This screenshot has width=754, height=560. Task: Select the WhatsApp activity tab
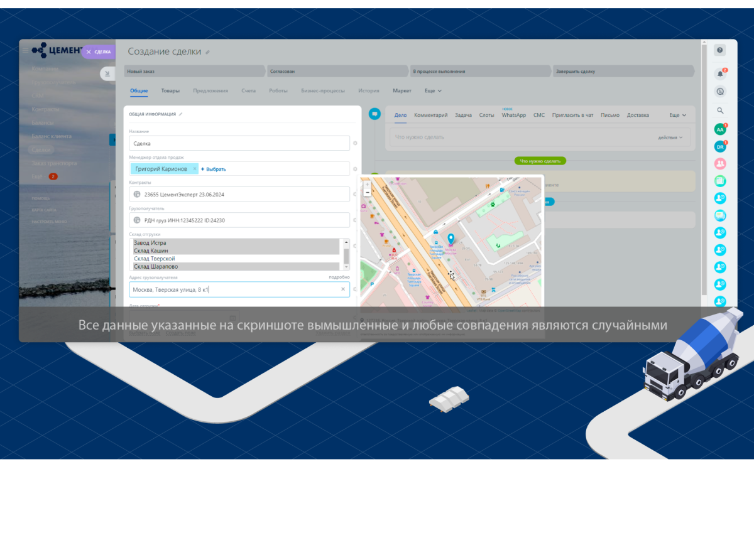pyautogui.click(x=514, y=116)
